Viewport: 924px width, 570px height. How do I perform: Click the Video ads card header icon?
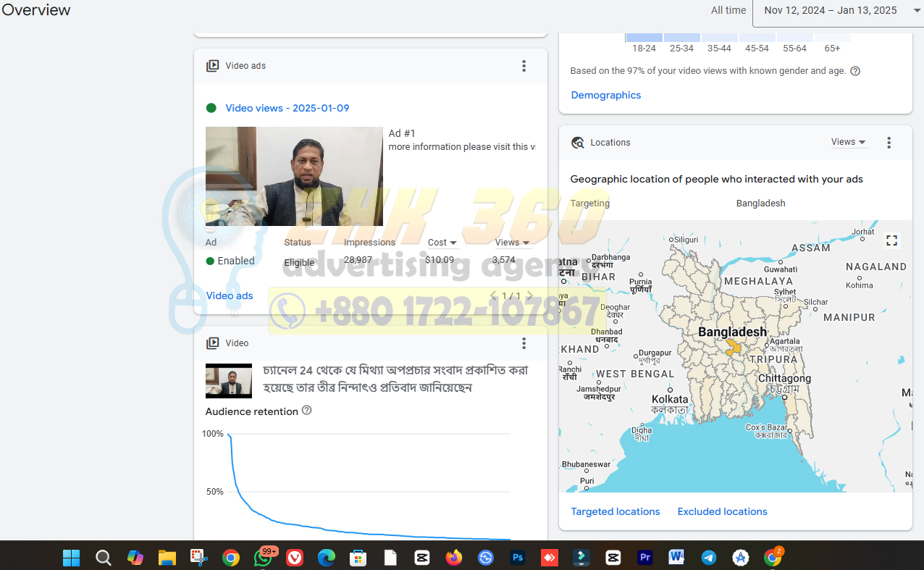[x=212, y=66]
